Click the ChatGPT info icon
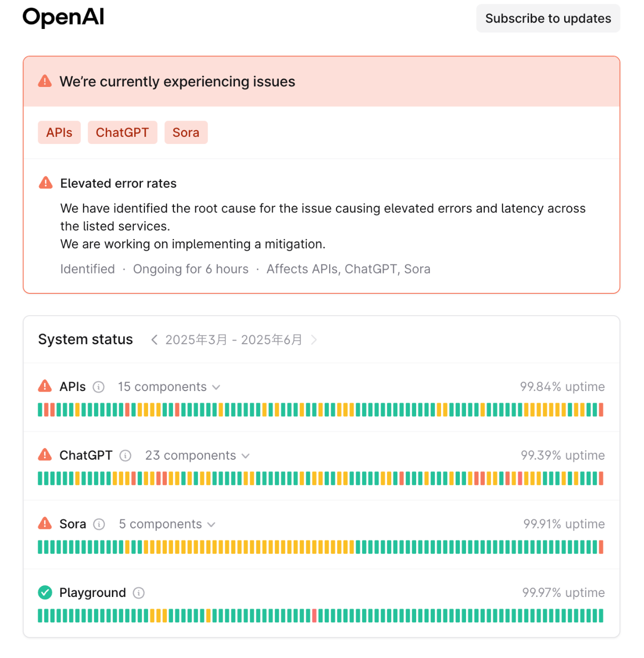This screenshot has height=658, width=644. pyautogui.click(x=125, y=456)
